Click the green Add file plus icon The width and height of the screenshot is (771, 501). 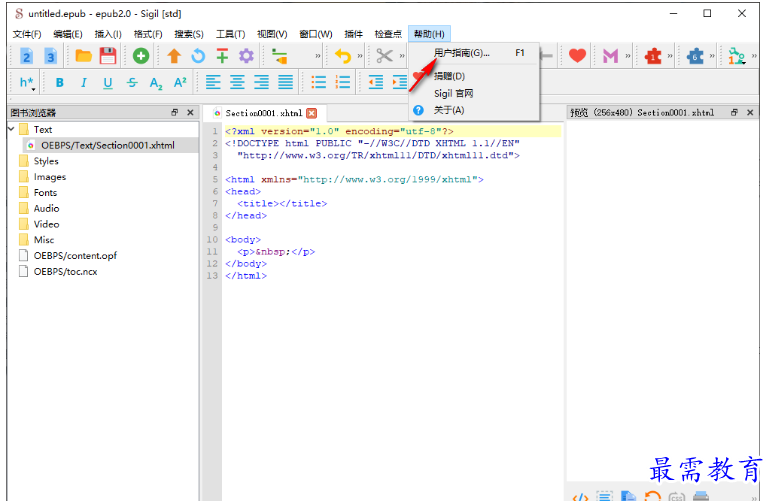141,56
